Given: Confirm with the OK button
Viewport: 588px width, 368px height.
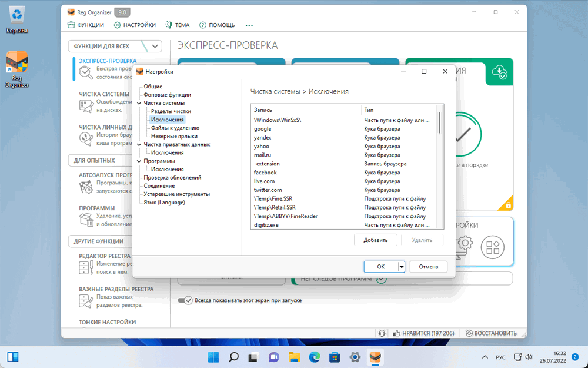Looking at the screenshot, I should (x=380, y=267).
